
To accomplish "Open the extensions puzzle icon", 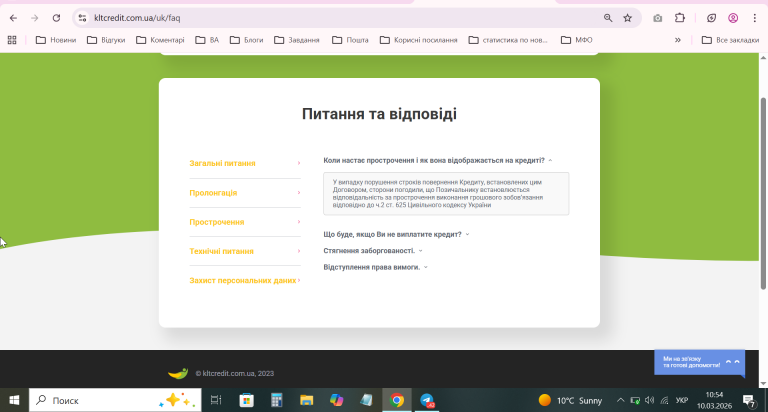I will coord(680,18).
